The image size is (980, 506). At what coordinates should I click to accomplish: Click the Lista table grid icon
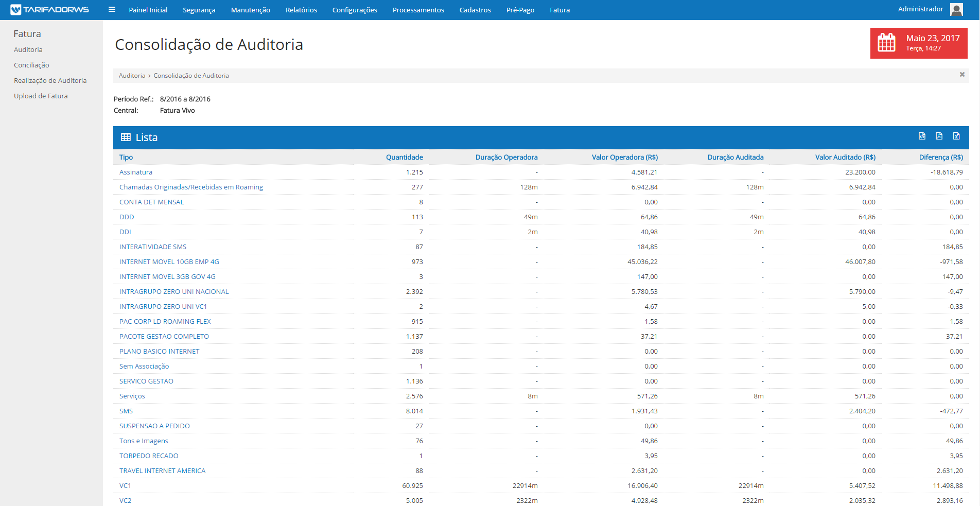point(126,137)
